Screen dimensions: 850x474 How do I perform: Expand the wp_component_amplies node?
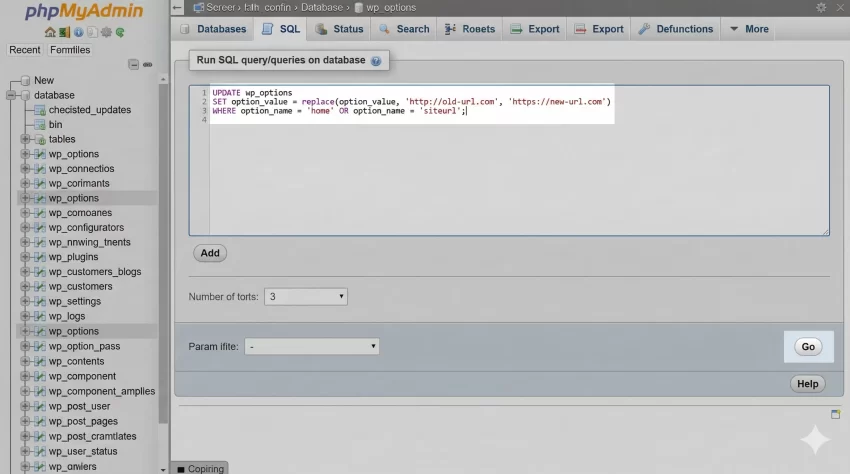coord(25,391)
